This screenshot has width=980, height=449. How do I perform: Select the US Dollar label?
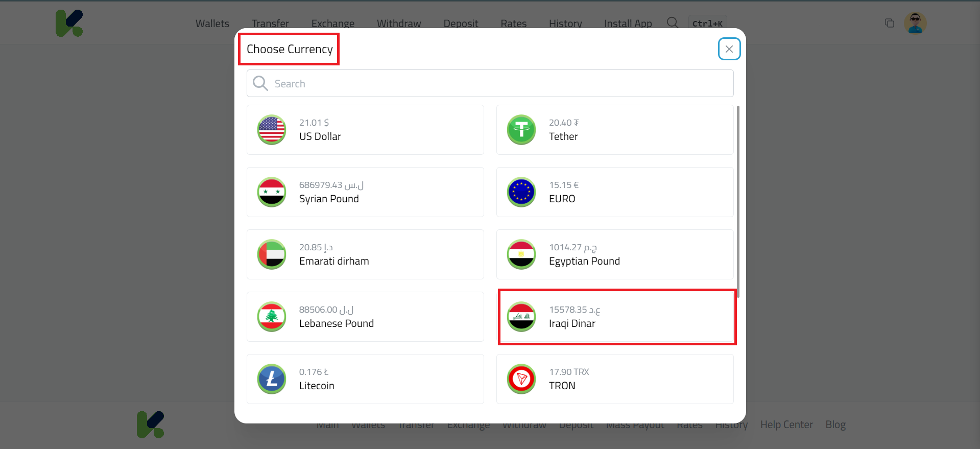320,136
